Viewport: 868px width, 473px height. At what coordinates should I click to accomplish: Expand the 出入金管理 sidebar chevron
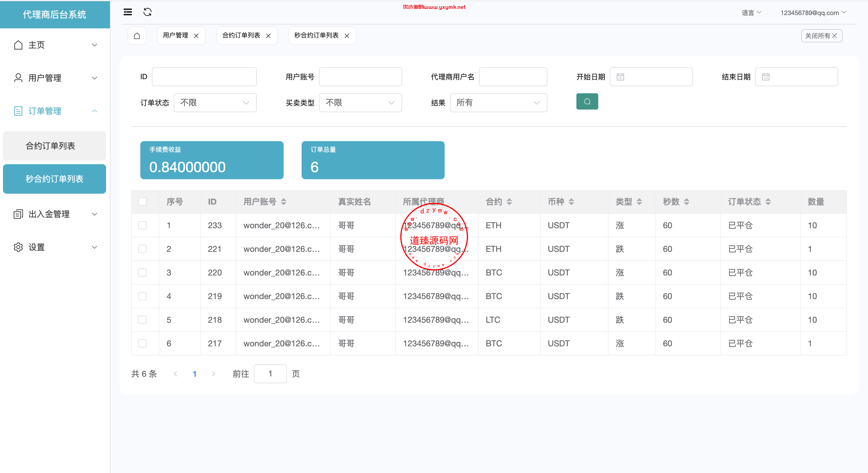click(95, 214)
